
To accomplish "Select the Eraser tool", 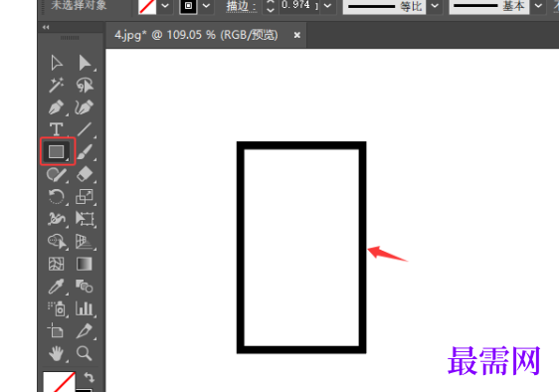I will pos(85,174).
